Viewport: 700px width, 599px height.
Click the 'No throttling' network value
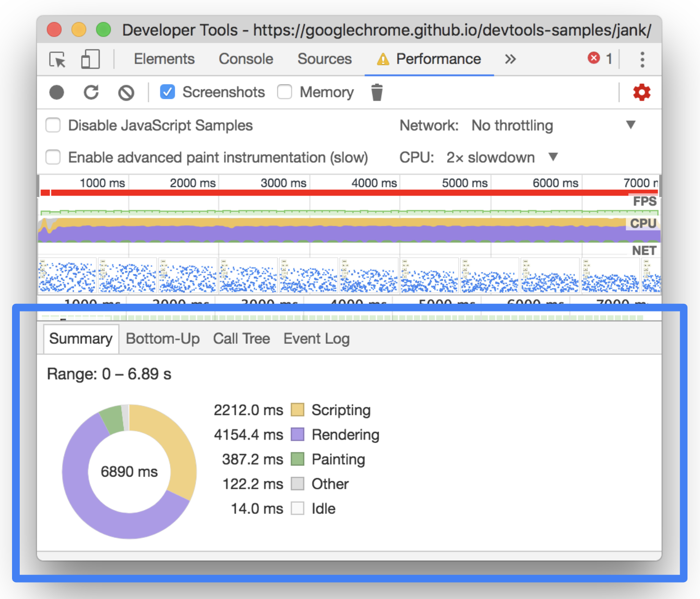pos(512,125)
